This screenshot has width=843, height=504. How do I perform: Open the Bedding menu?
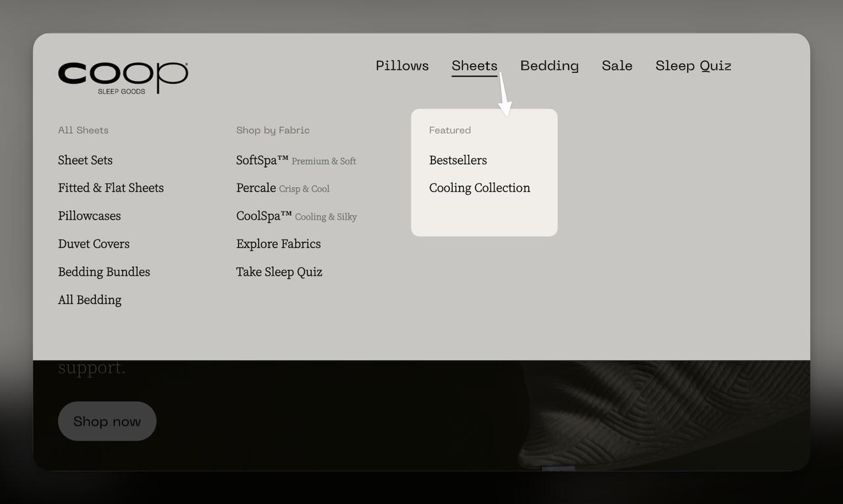[549, 66]
